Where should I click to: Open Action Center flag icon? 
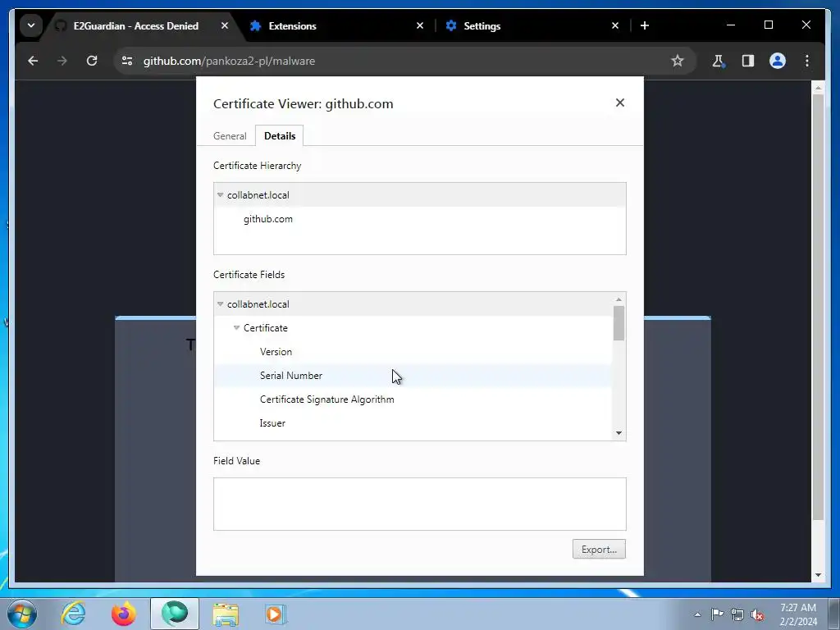(x=717, y=614)
